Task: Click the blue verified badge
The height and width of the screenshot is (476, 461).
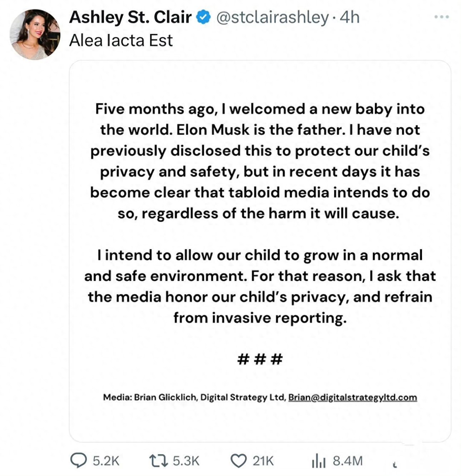Action: coord(204,17)
